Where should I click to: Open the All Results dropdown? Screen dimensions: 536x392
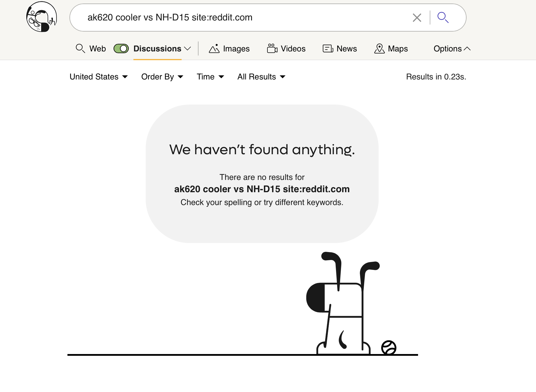[261, 77]
